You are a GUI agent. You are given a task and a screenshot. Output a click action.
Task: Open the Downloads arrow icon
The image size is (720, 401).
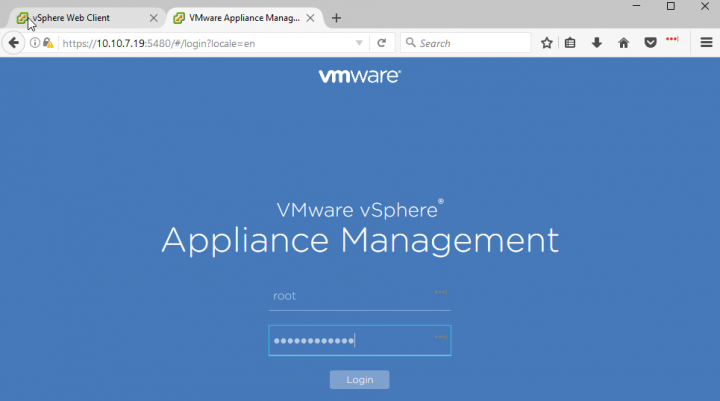[x=597, y=43]
